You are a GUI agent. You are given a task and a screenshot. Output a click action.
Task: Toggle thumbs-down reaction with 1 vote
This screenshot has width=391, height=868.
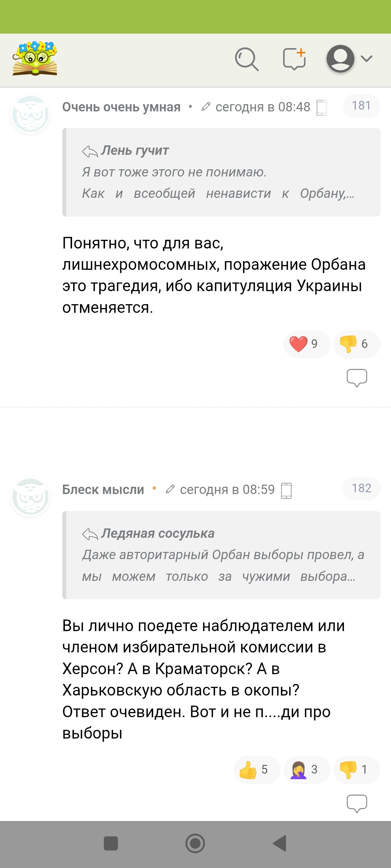356,770
